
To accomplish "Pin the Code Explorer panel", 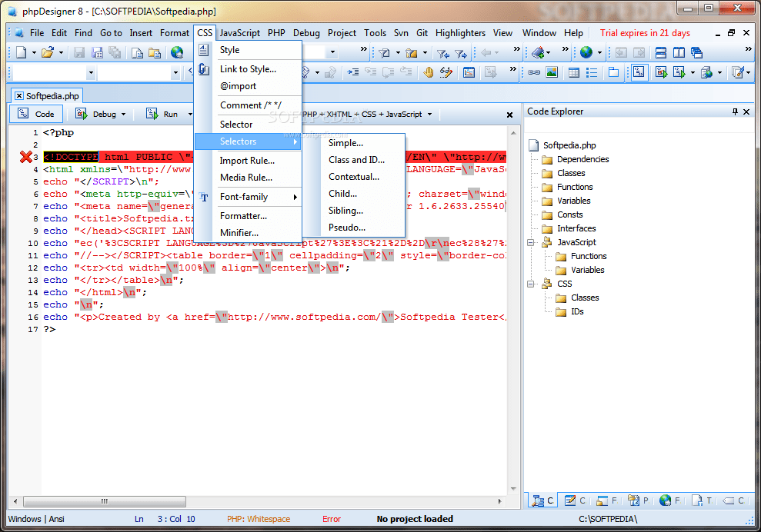I will (735, 111).
